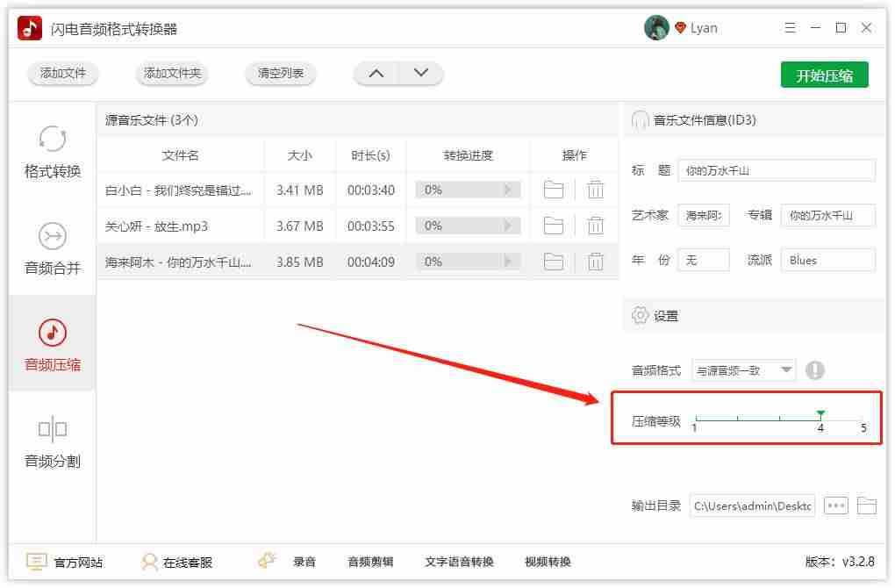Click the 年份 input field

click(703, 261)
